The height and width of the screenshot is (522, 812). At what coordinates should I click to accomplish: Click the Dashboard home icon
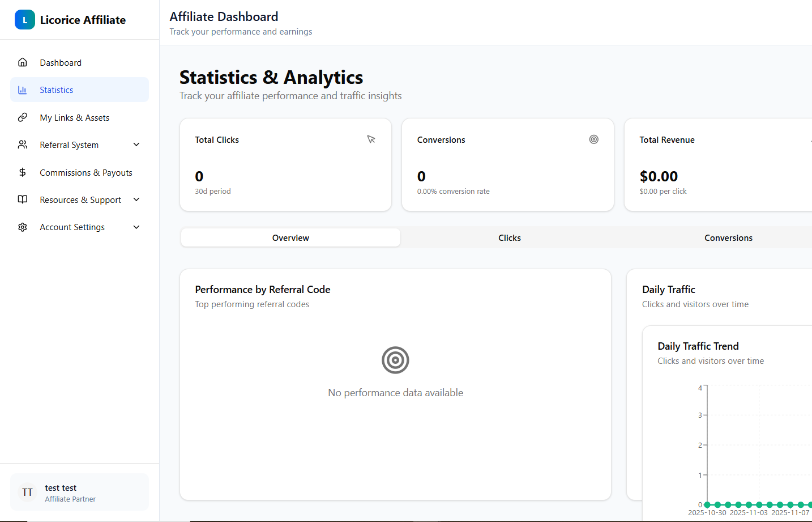point(23,62)
